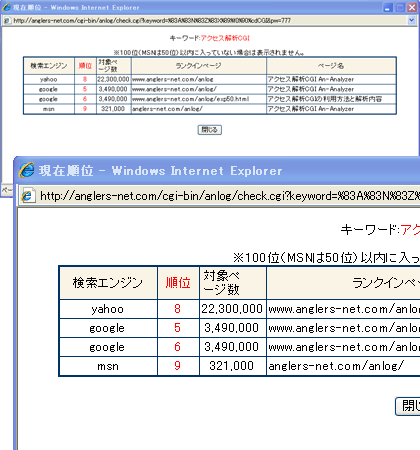Click the red 順位 header in the small window
This screenshot has height=450, width=420.
(85, 66)
